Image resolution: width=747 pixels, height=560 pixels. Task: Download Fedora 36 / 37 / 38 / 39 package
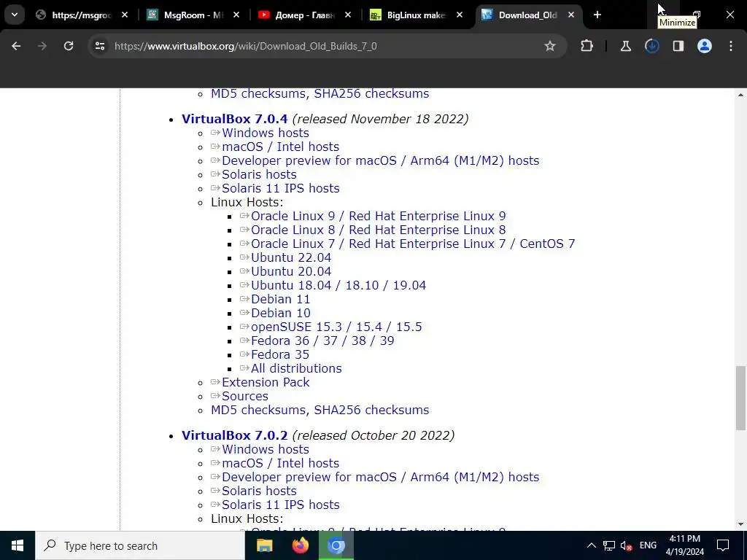point(322,341)
